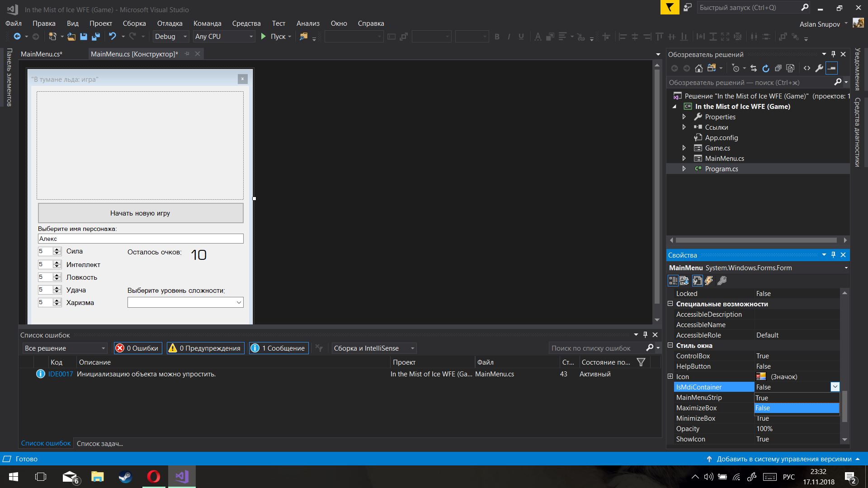Click the build-only IntelliSense filter icon
Viewport: 868px width, 488px height.
(x=319, y=348)
